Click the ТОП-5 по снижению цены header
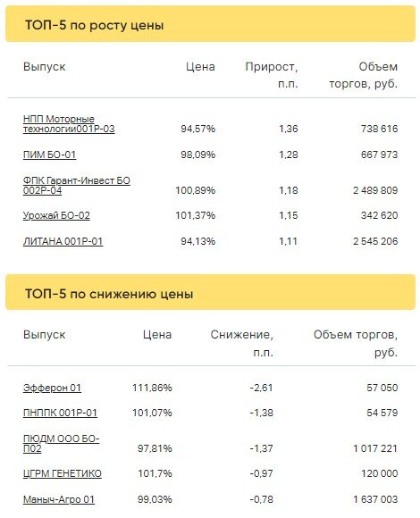This screenshot has width=420, height=518. pos(109,294)
